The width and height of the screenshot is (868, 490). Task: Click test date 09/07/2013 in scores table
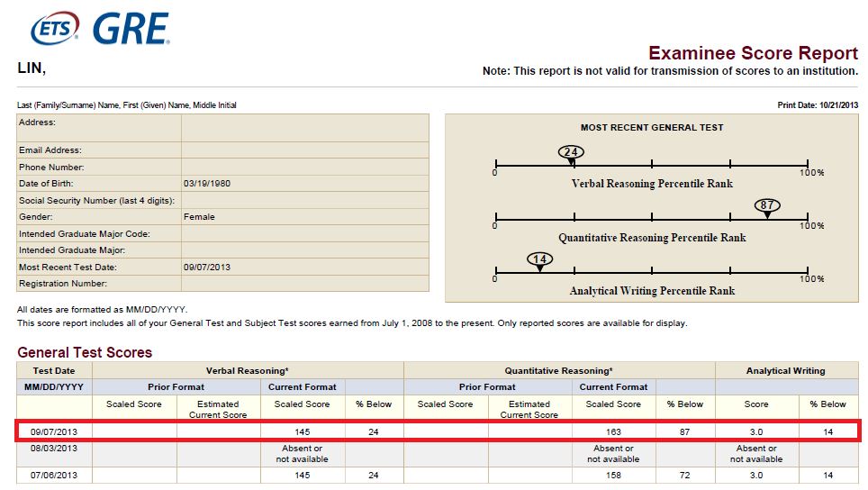[x=54, y=431]
